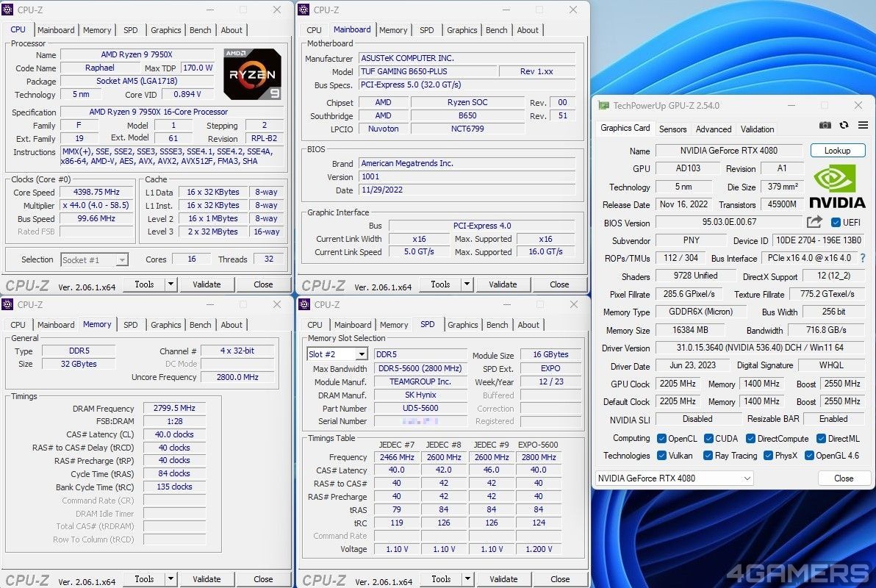Toggle the DirectML checkbox
876x588 pixels.
pyautogui.click(x=822, y=438)
